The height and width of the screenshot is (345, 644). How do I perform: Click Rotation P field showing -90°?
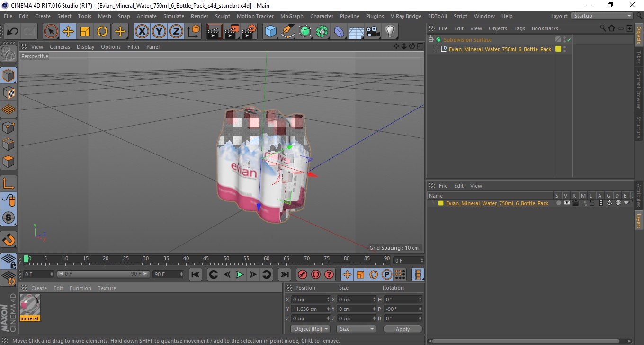402,309
